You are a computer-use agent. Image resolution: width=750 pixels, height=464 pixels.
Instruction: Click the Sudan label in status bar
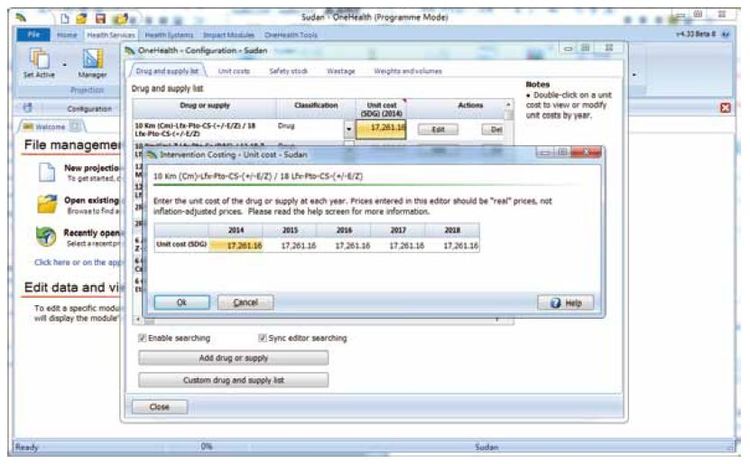(x=486, y=447)
